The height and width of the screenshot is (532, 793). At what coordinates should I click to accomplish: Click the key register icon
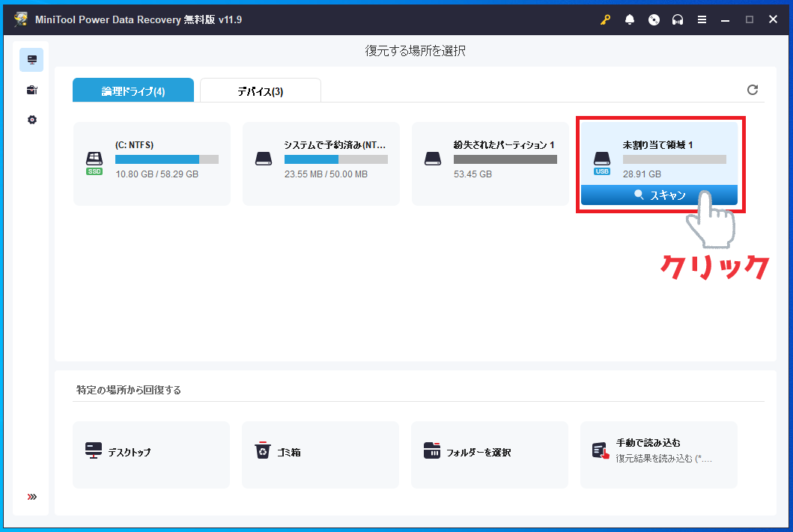coord(605,19)
